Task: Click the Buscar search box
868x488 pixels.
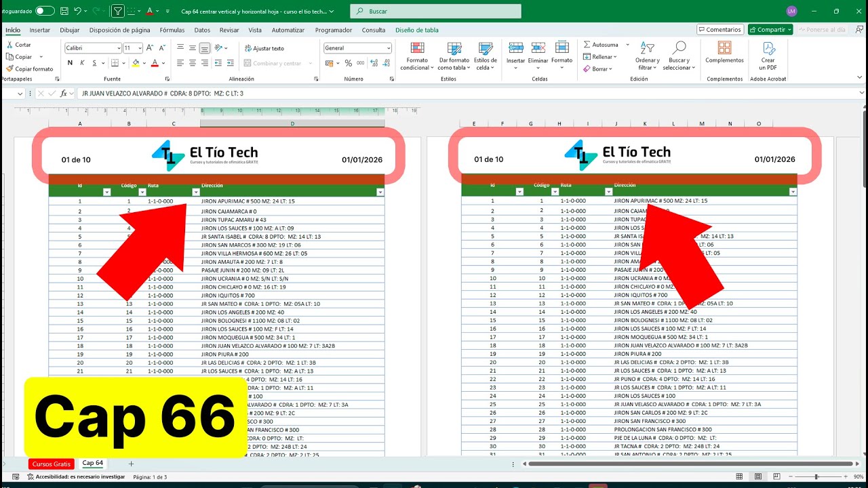Action: click(435, 11)
